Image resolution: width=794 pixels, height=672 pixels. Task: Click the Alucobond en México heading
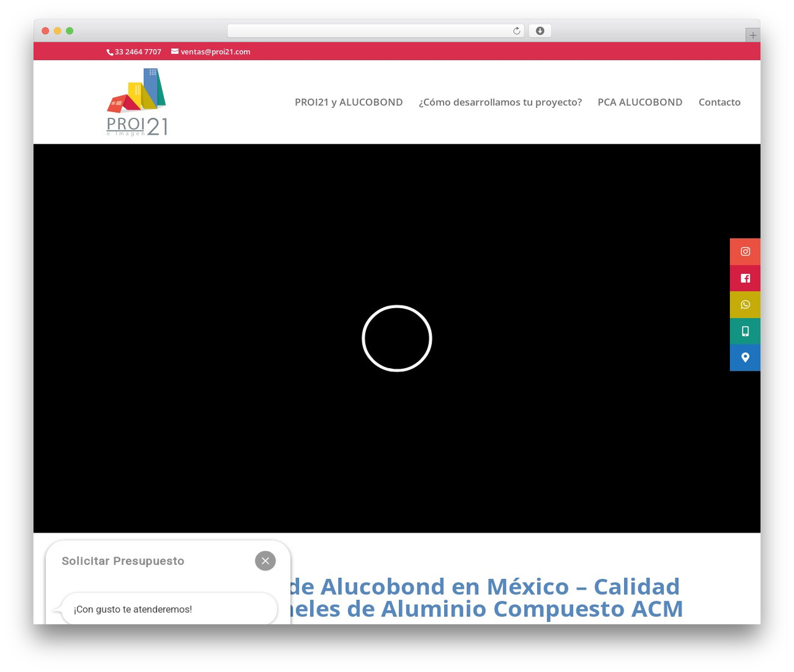click(486, 598)
